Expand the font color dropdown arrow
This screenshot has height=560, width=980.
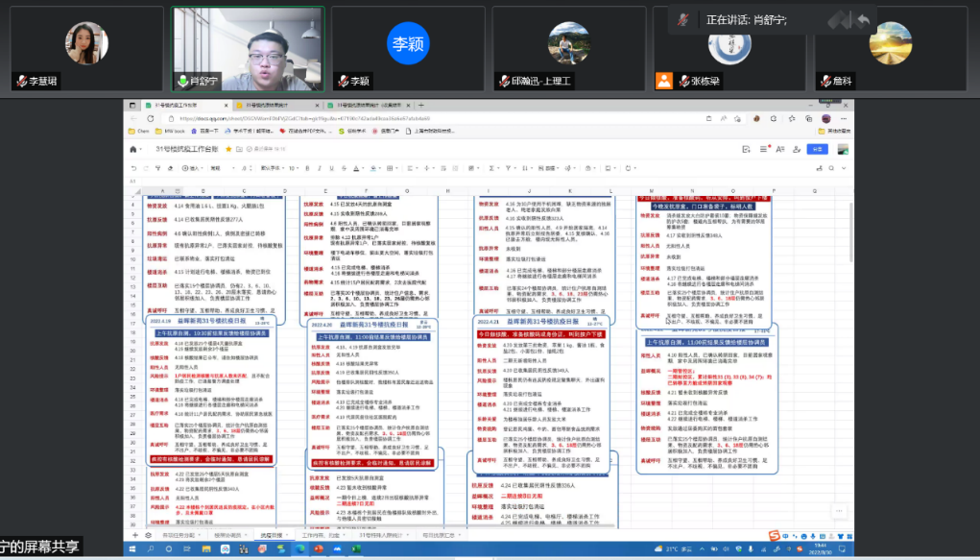click(363, 168)
